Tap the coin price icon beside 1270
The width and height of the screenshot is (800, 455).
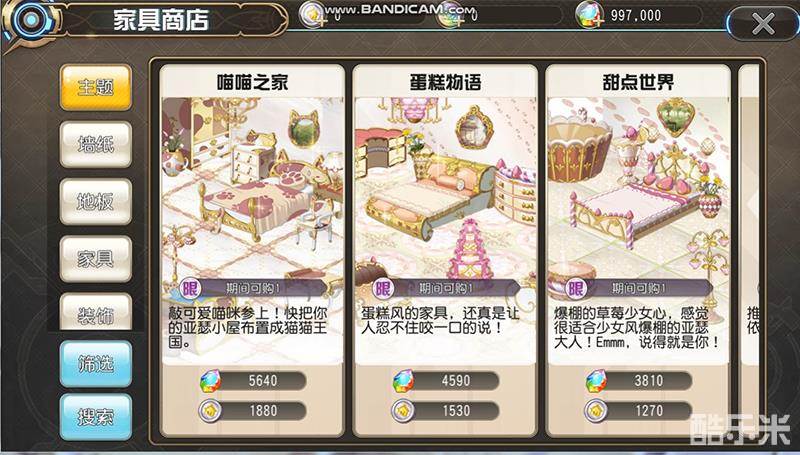(x=596, y=411)
